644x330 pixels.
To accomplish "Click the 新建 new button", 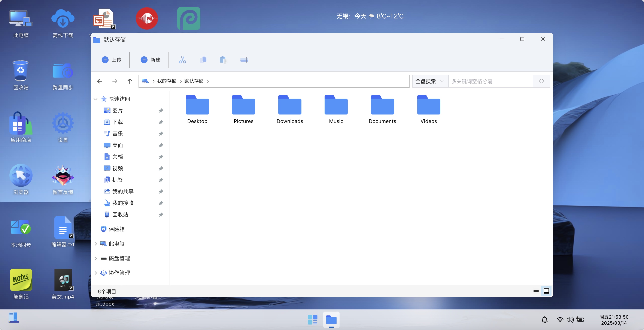I will click(x=150, y=60).
